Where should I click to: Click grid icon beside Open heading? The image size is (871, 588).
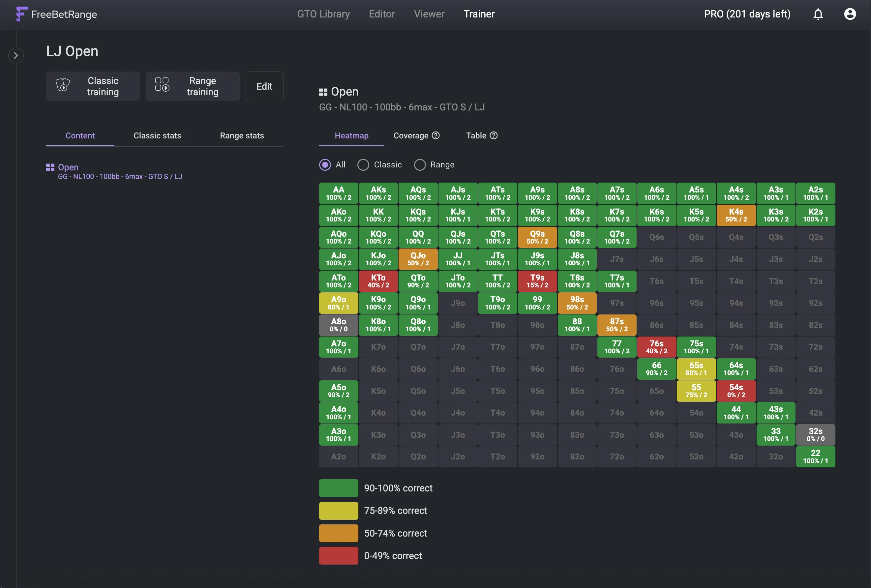pyautogui.click(x=323, y=92)
